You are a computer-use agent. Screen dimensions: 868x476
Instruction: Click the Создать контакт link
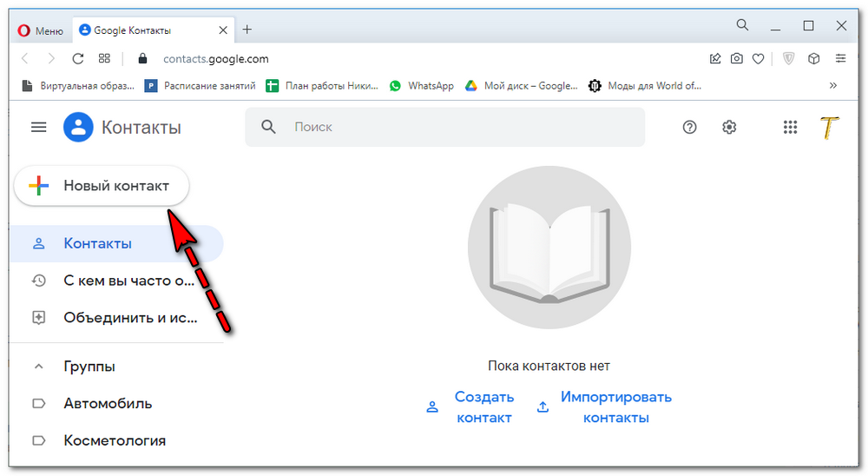tap(483, 407)
